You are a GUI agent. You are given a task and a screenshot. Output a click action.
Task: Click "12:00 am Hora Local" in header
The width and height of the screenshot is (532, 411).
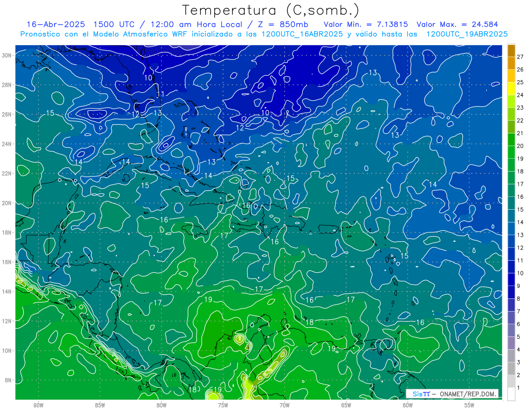click(196, 24)
